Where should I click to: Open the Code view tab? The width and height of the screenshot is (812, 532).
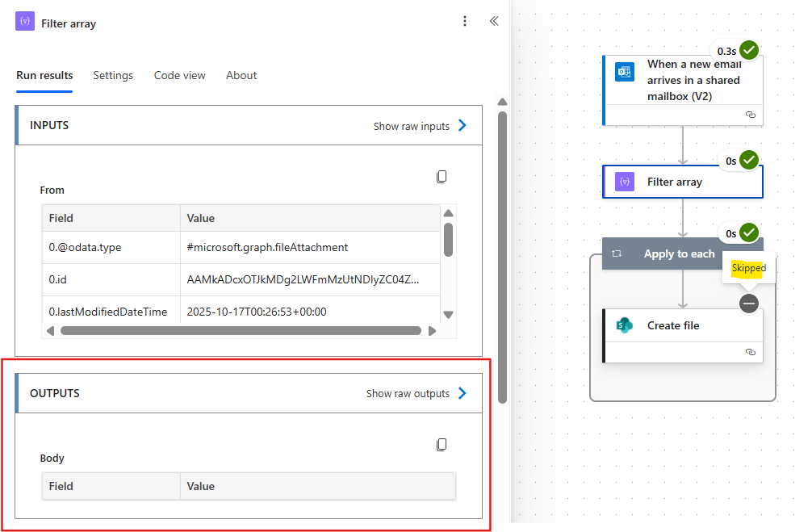click(179, 75)
